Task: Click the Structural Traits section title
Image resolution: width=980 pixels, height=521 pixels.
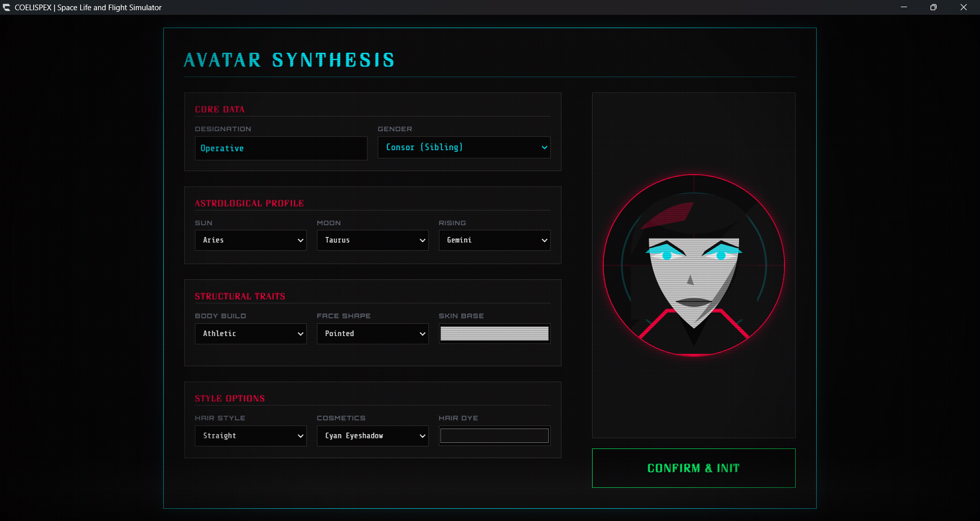Action: point(240,296)
